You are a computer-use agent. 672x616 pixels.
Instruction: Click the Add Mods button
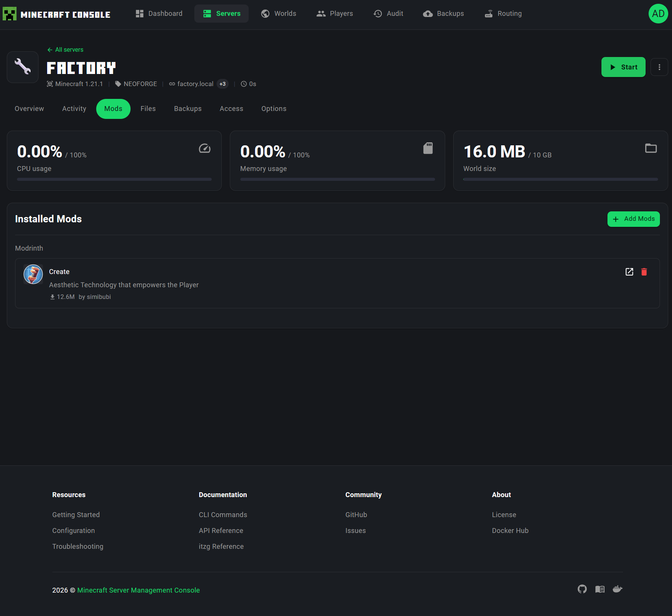pyautogui.click(x=634, y=219)
